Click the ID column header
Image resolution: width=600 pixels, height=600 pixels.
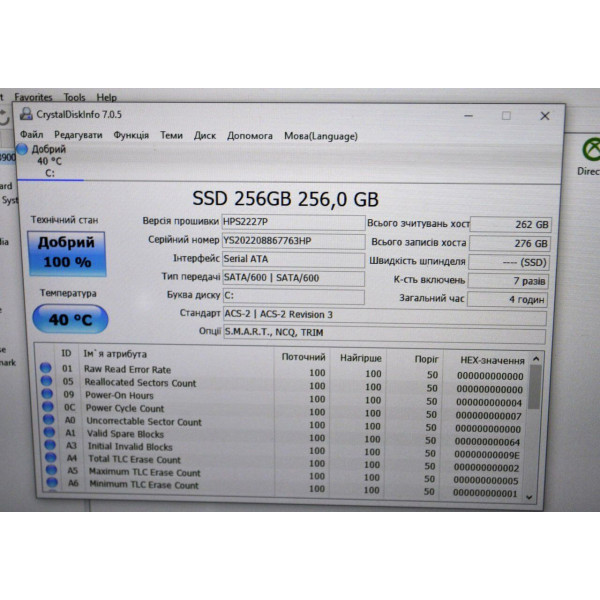click(x=66, y=353)
